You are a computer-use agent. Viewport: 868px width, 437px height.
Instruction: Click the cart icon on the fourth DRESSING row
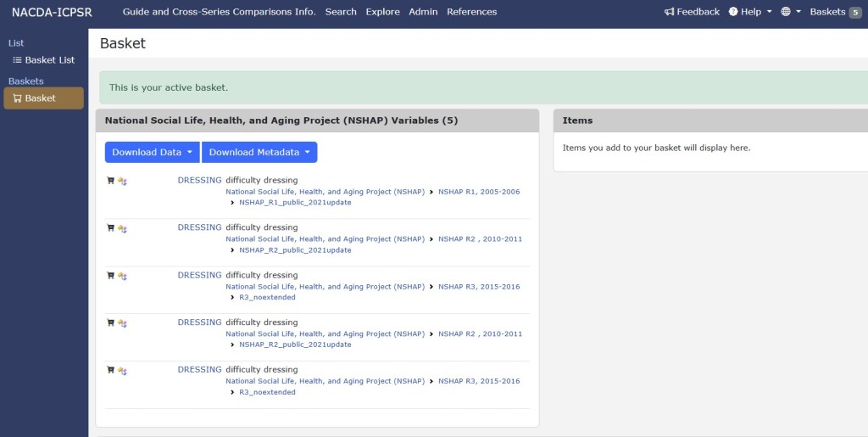pyautogui.click(x=110, y=323)
